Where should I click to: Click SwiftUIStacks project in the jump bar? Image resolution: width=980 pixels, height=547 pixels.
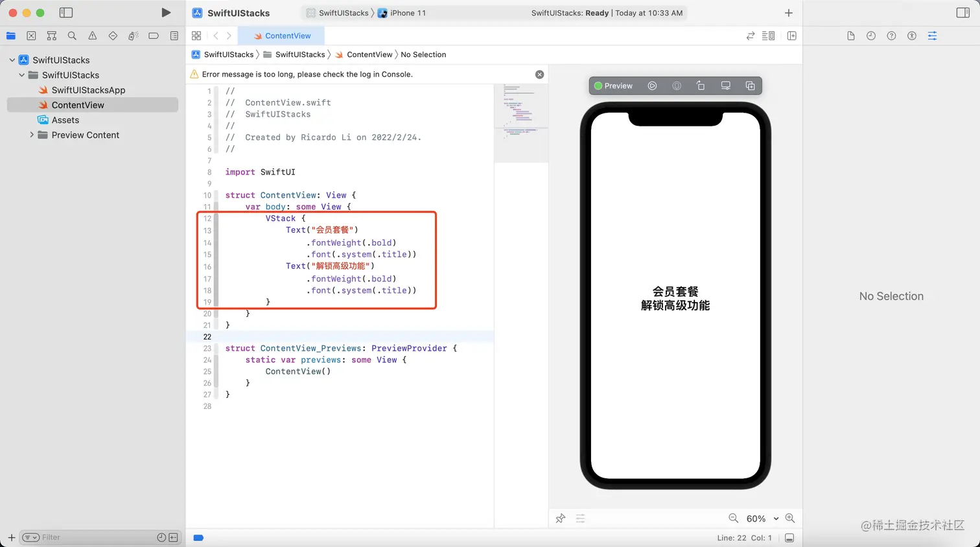coord(222,54)
